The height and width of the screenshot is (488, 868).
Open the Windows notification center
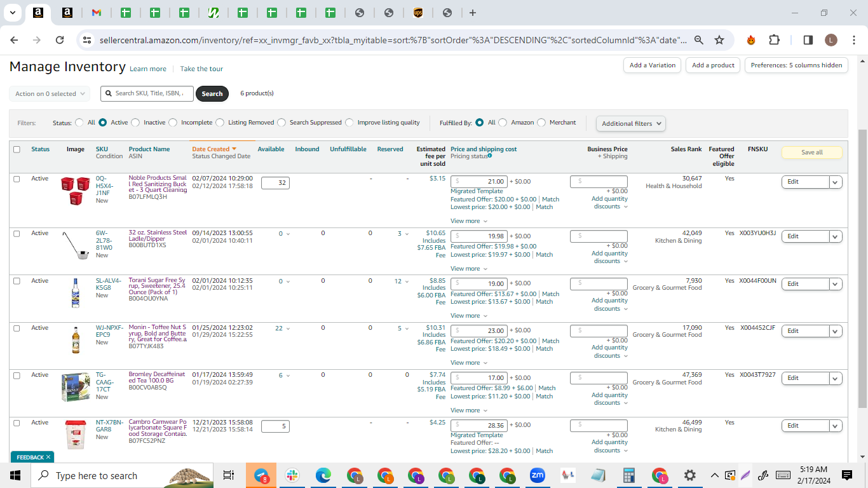point(846,475)
